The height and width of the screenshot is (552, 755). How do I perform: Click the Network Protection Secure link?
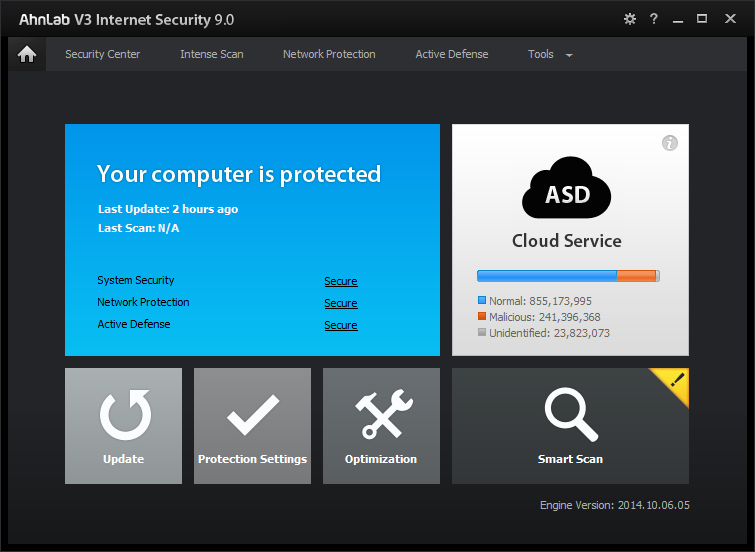pyautogui.click(x=340, y=303)
